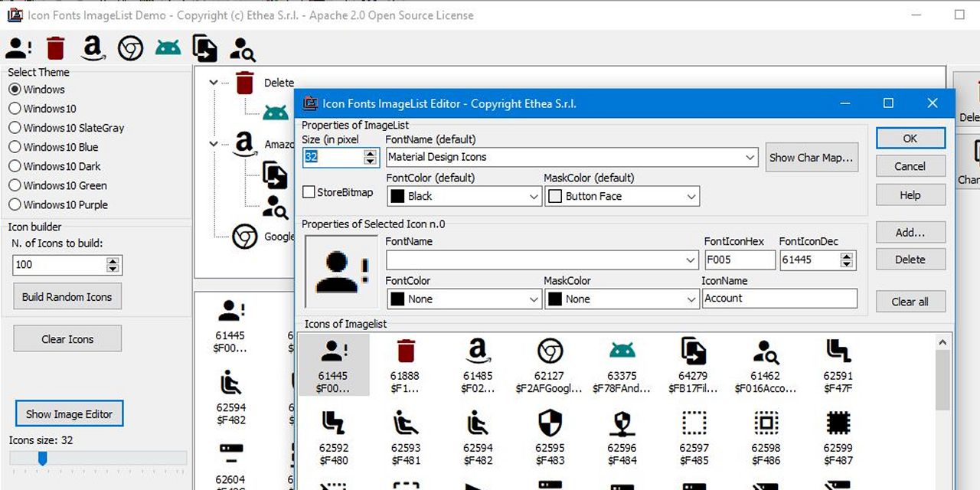Click the Amazon logo icon in top toolbar

coord(93,48)
